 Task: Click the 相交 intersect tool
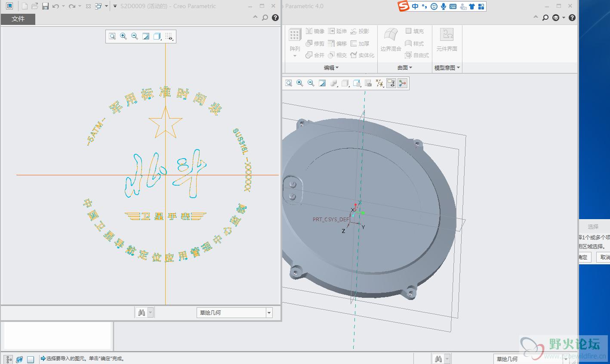337,55
